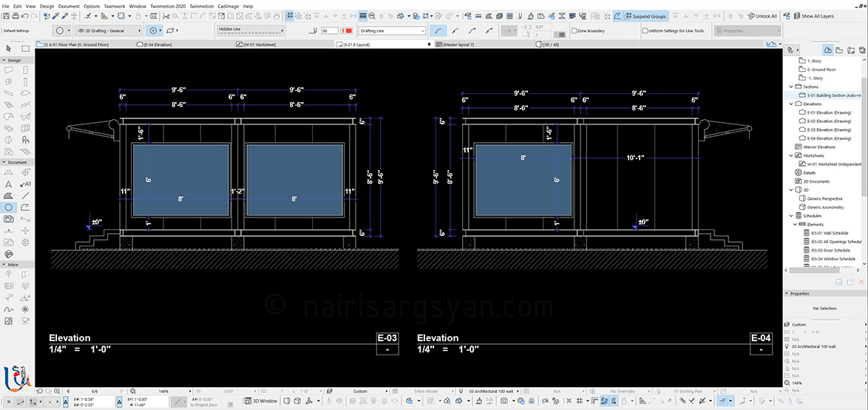The image size is (868, 410).
Task: Select the Wall tool in Design toolbox
Action: click(8, 70)
